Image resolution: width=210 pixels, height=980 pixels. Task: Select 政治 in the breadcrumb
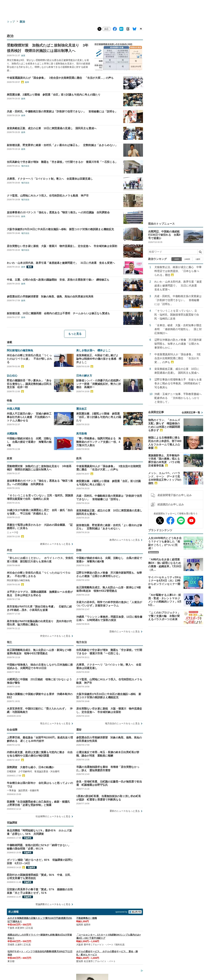click(22, 22)
